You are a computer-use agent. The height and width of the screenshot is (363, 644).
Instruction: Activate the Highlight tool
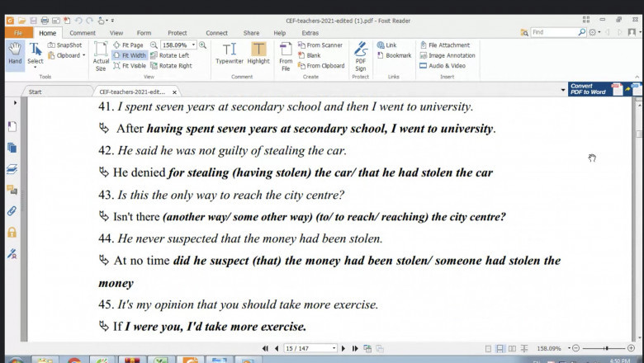point(258,53)
